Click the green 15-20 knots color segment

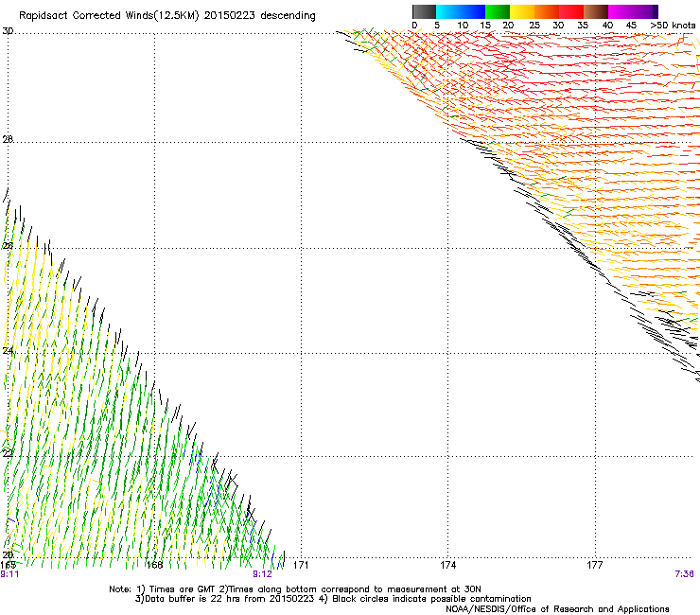coord(498,11)
